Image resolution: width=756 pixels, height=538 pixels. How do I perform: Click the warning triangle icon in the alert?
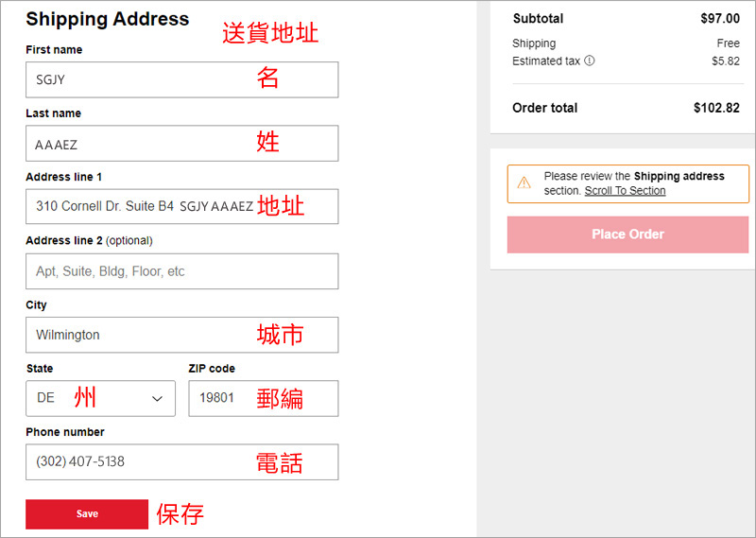point(524,183)
